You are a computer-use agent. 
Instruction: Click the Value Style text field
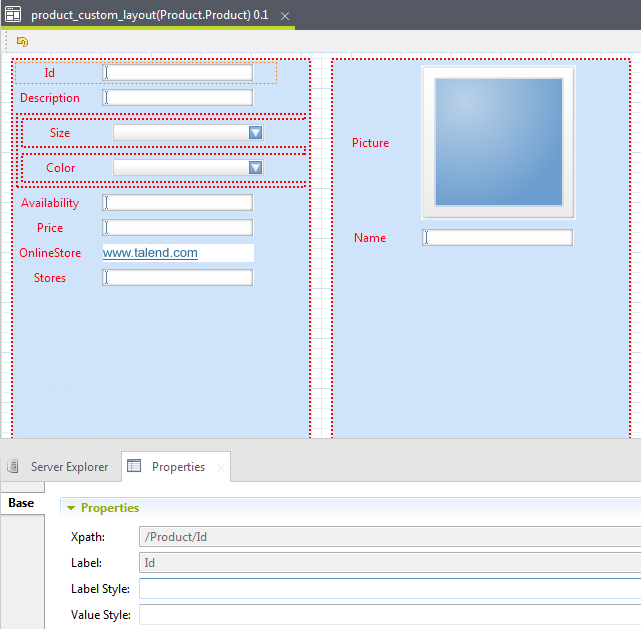[x=390, y=615]
